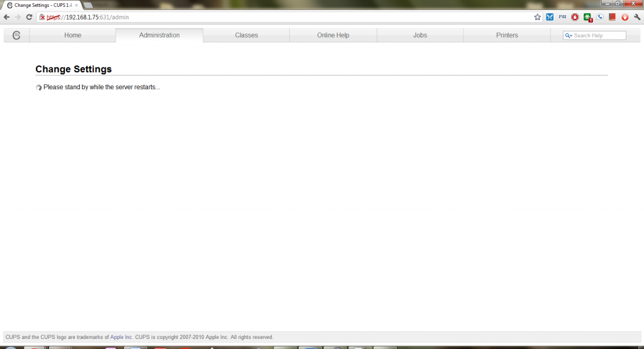Select the address bar URL

pos(88,17)
